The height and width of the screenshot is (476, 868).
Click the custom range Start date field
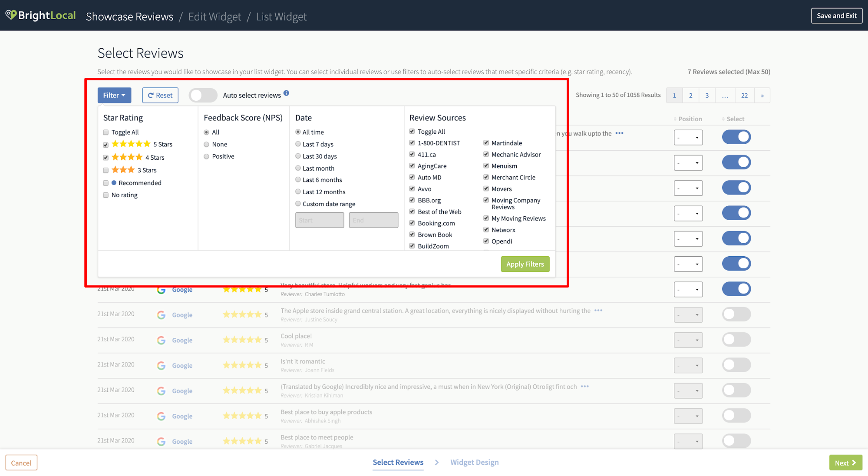coord(320,220)
